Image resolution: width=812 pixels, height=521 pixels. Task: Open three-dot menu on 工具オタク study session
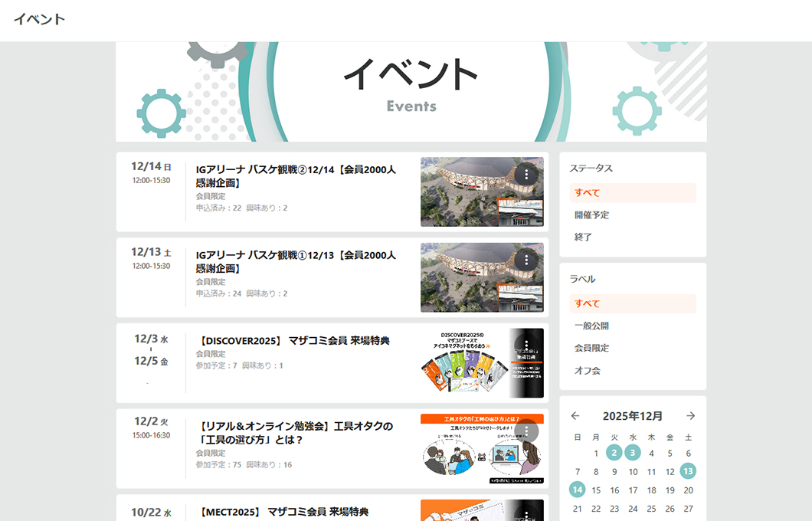526,431
